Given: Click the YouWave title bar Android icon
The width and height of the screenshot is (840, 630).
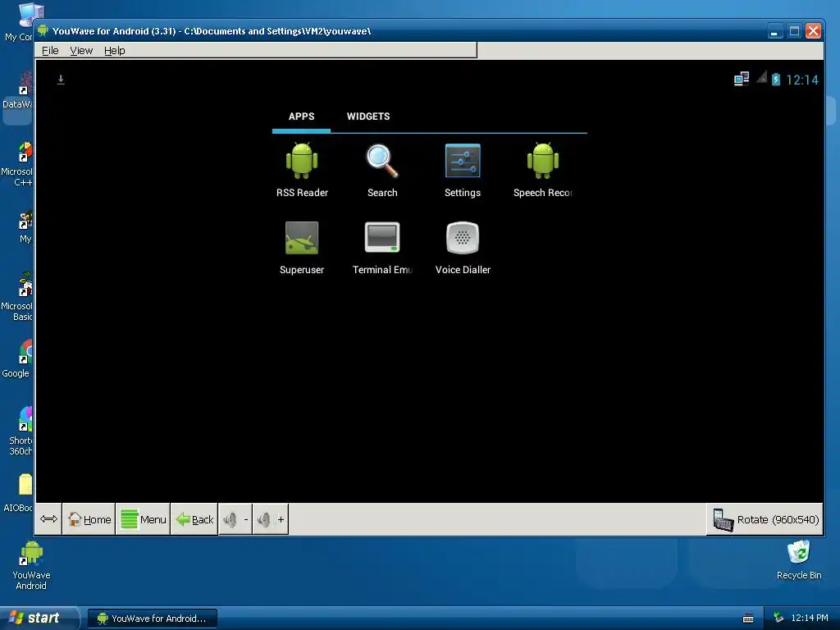Looking at the screenshot, I should coord(43,30).
